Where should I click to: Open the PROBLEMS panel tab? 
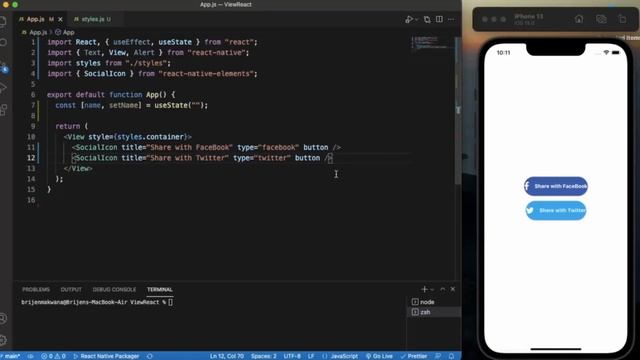(36, 289)
